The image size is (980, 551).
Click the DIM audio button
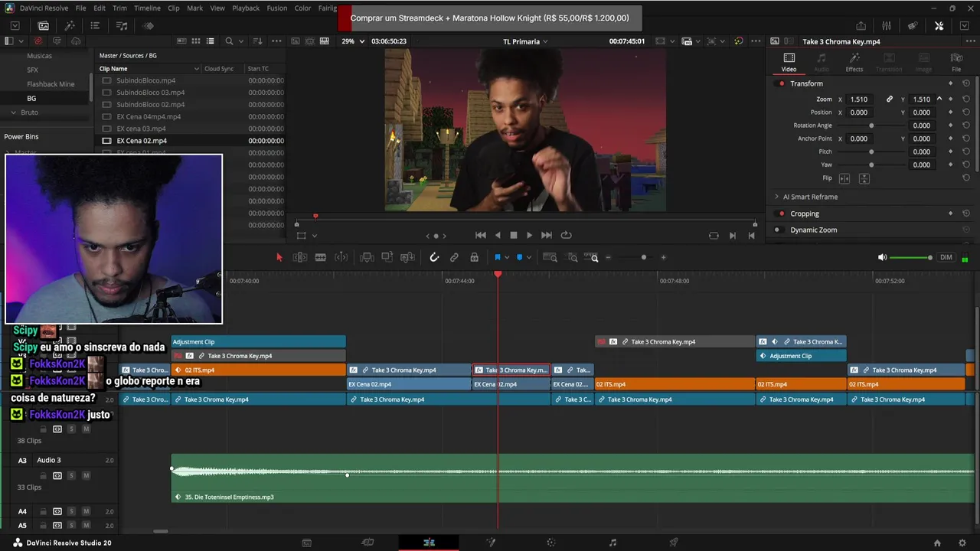point(946,257)
